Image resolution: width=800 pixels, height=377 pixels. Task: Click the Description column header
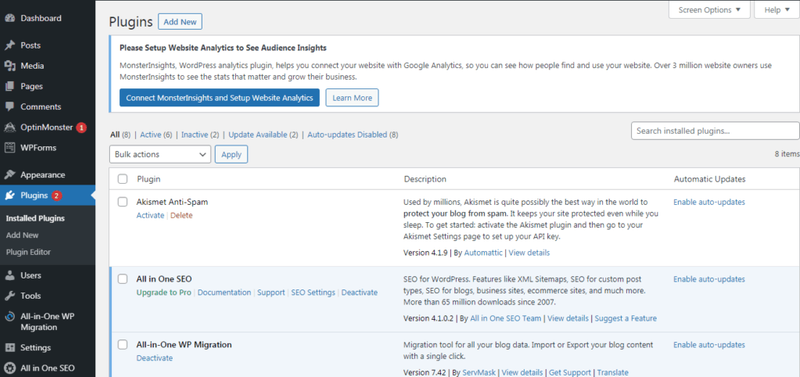tap(425, 179)
